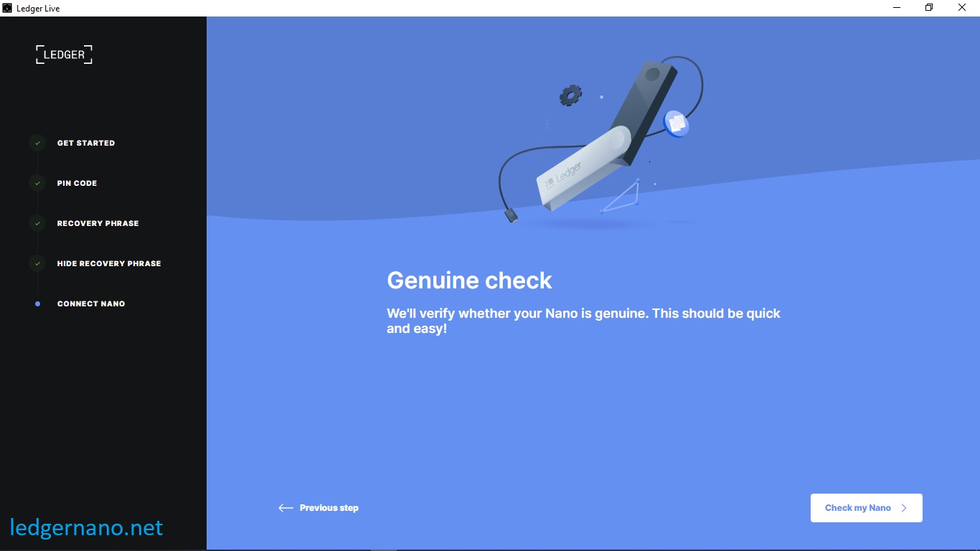Select the Get Started step
This screenshot has height=551, width=980.
86,143
